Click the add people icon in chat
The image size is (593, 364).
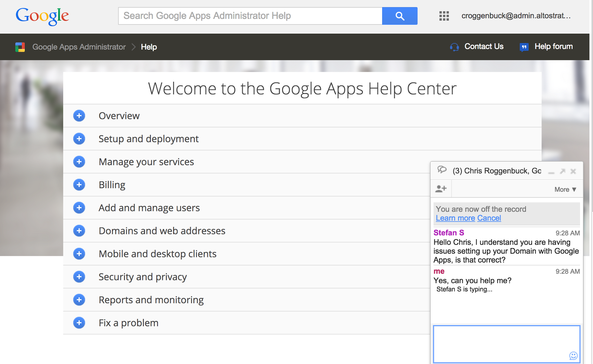[x=441, y=189]
